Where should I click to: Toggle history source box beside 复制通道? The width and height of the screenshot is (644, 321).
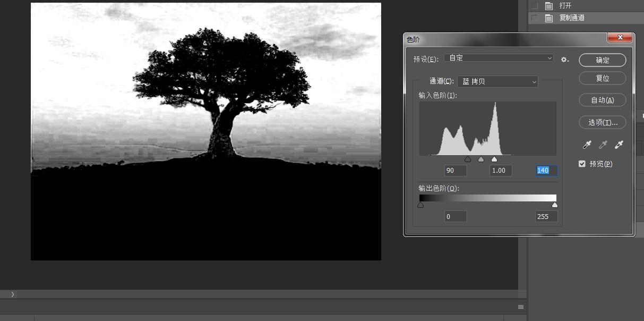click(x=535, y=18)
